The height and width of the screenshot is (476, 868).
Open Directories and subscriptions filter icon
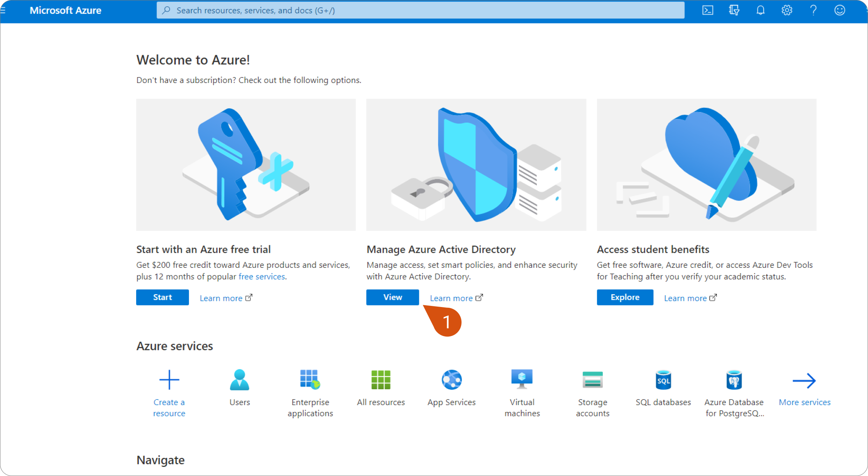(x=734, y=10)
